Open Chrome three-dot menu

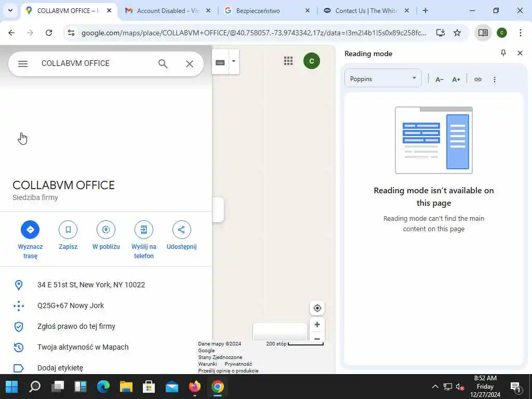[520, 33]
